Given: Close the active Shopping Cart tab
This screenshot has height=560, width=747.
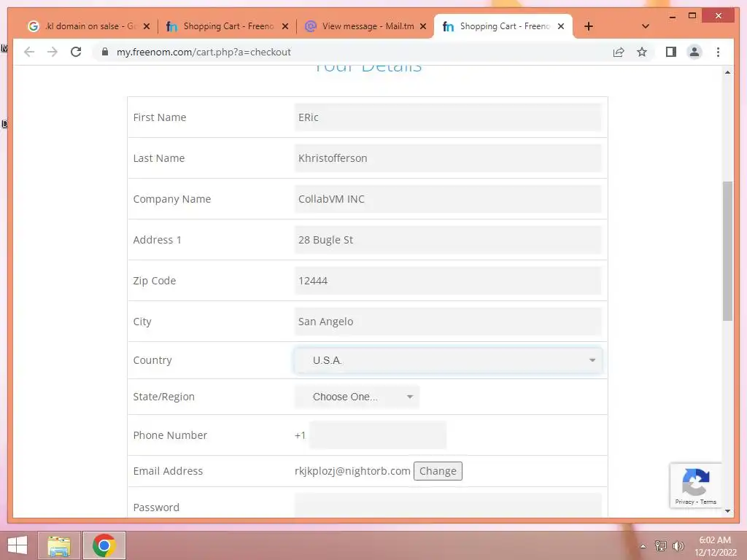Looking at the screenshot, I should click(561, 26).
